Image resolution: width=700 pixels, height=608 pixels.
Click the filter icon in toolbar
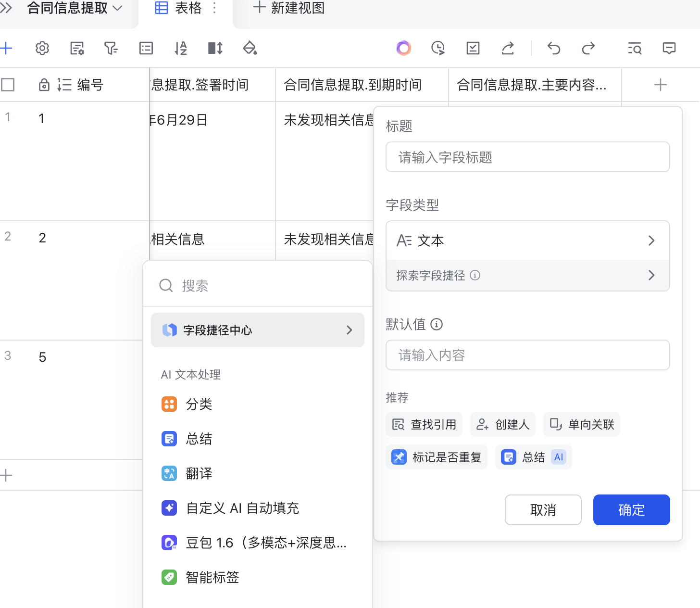click(x=111, y=48)
